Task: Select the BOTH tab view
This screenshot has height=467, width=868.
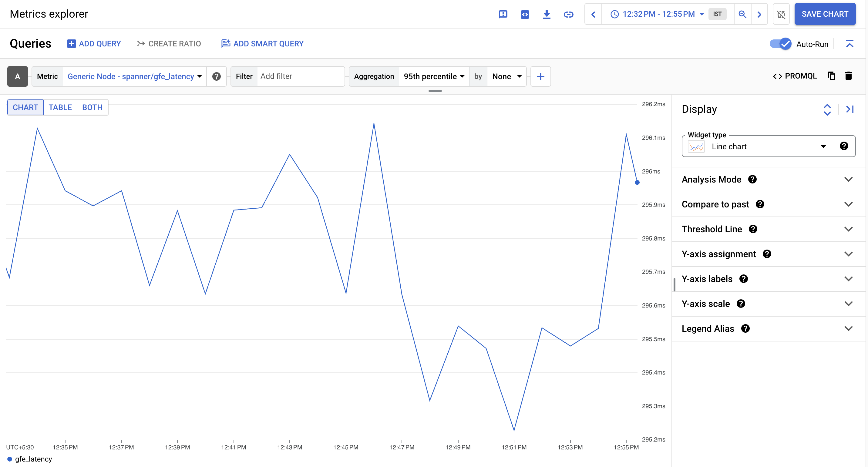Action: (92, 108)
